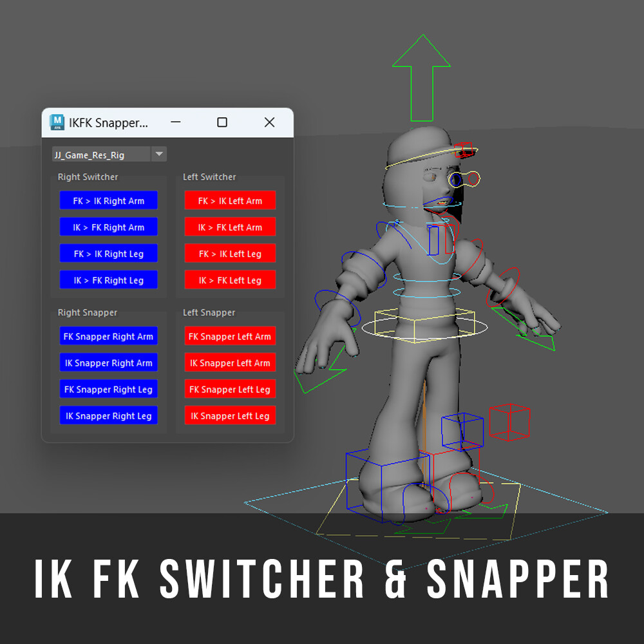Switch FK > IK on the Right Leg

coord(108,253)
